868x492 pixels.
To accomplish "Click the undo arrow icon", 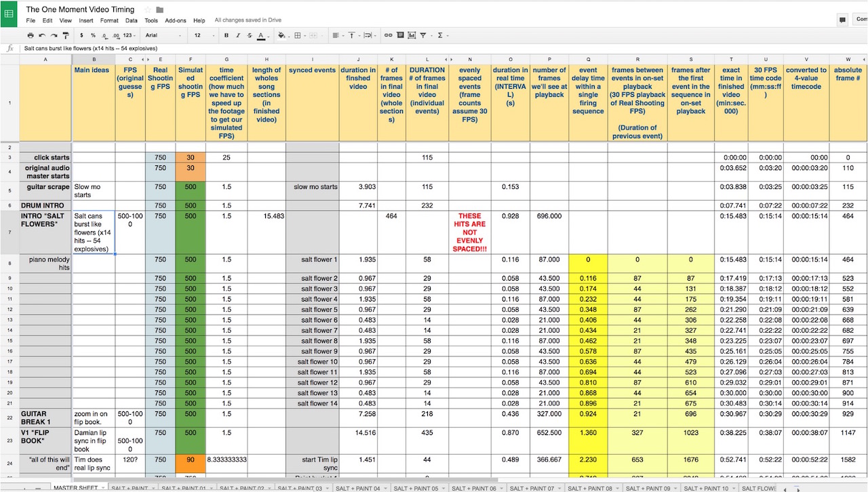I will pos(42,35).
